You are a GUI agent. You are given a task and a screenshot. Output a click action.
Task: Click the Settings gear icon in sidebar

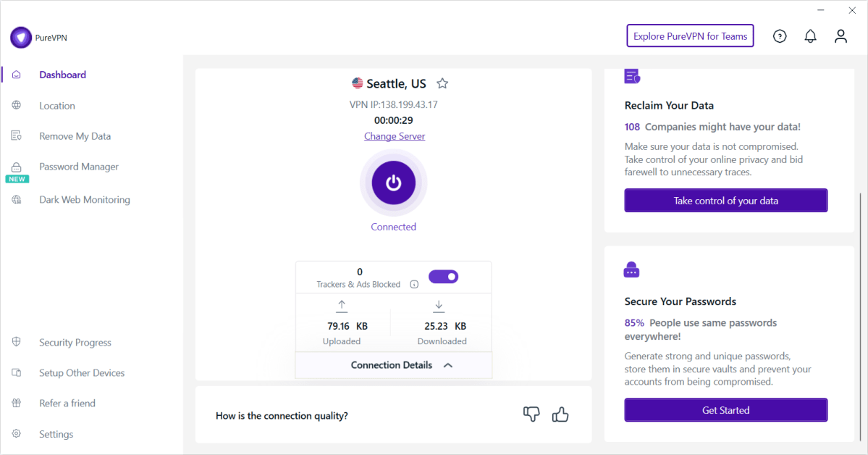[x=17, y=434]
